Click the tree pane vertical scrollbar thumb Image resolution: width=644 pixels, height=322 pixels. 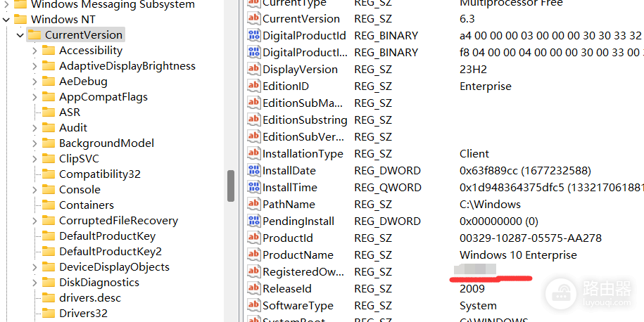231,186
